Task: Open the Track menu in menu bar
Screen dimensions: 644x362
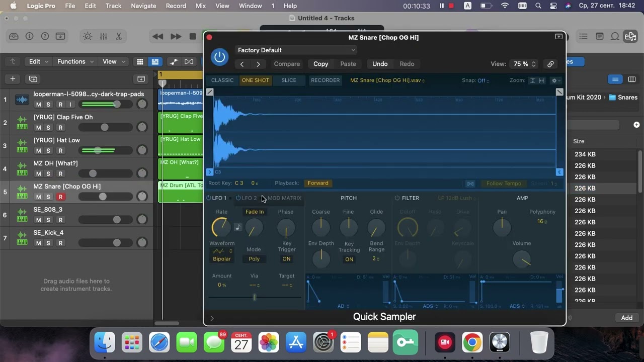Action: tap(113, 6)
